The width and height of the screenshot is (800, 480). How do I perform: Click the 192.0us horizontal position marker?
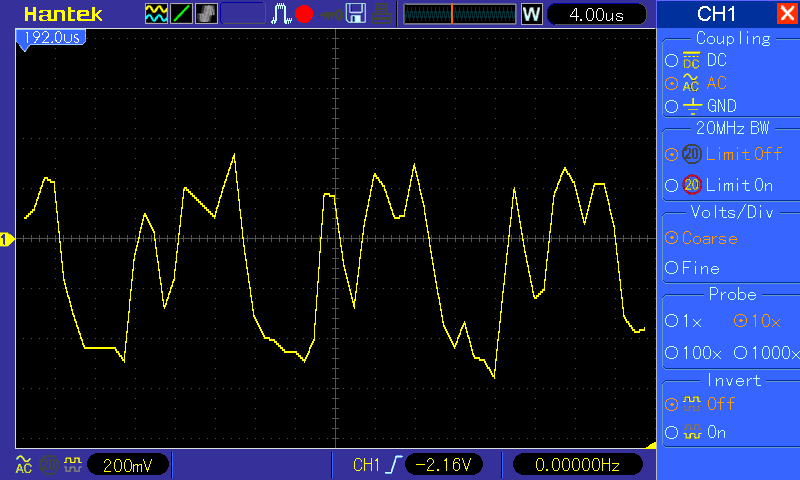tap(51, 39)
